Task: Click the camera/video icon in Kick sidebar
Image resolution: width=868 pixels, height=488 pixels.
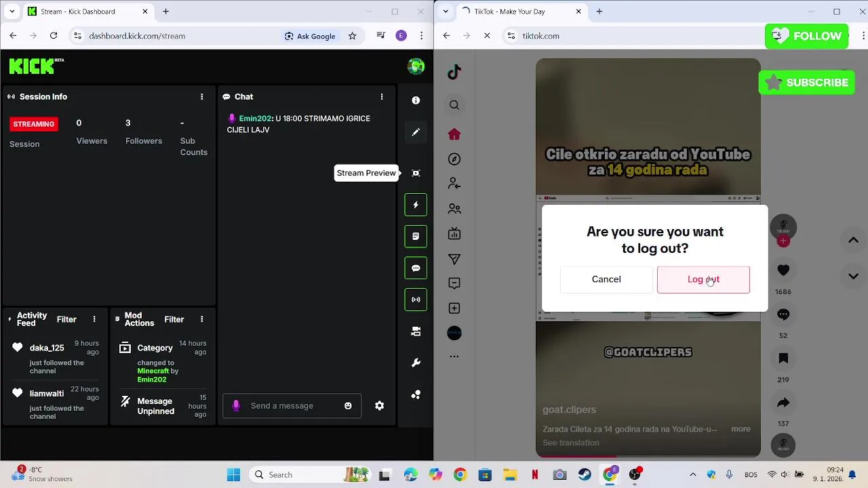Action: (416, 331)
